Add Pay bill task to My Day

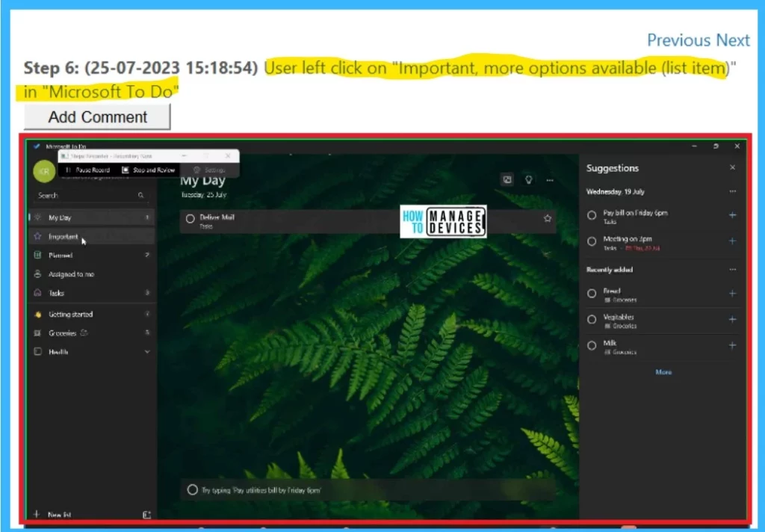tap(732, 215)
